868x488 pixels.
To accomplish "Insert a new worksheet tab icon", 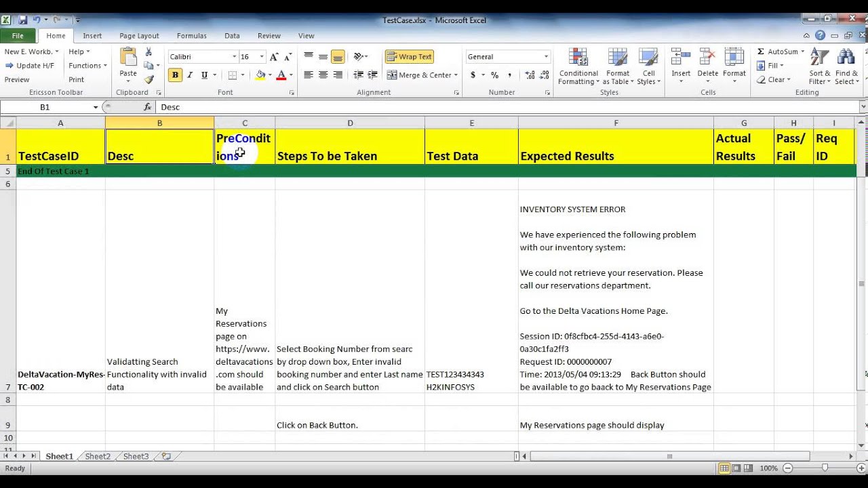I will click(166, 457).
